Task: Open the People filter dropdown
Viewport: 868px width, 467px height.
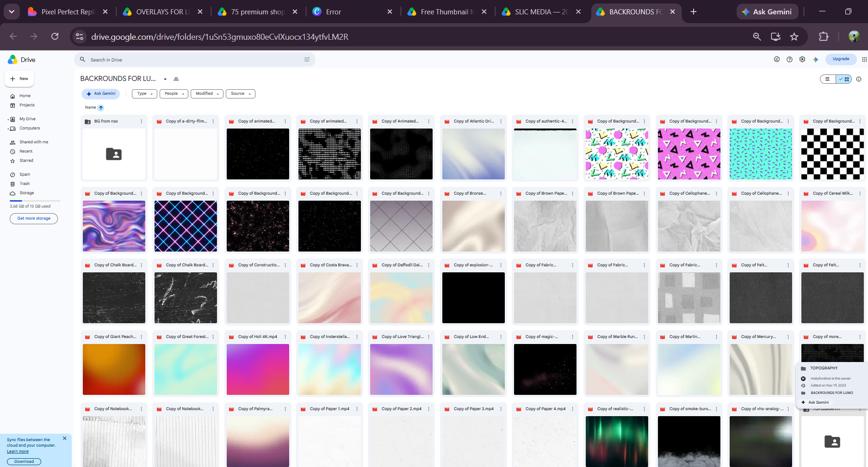Action: coord(174,94)
